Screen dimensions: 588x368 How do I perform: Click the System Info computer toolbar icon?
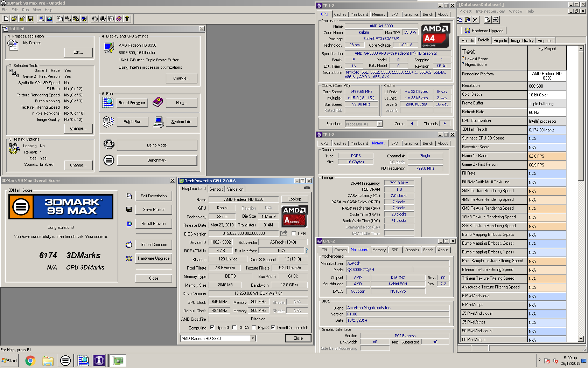pos(41,19)
